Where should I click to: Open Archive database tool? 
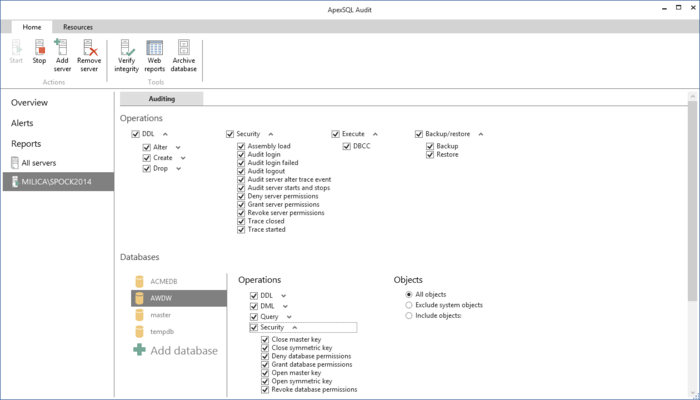pyautogui.click(x=183, y=55)
